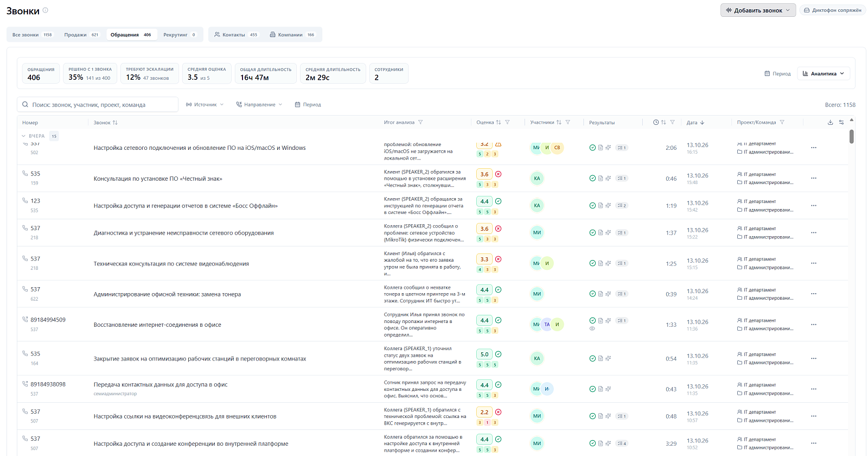Viewport: 868px width, 456px height.
Task: Open the Рекрутинг tab
Action: pyautogui.click(x=180, y=35)
